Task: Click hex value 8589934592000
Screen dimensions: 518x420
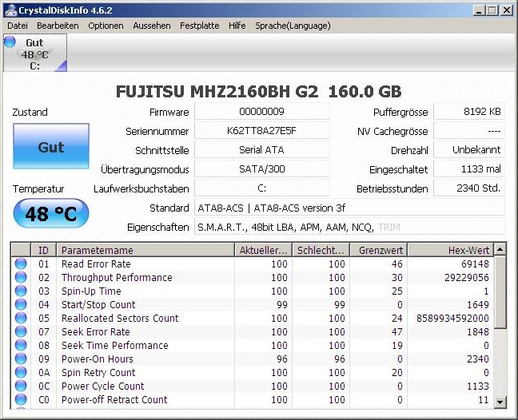Action: [452, 318]
